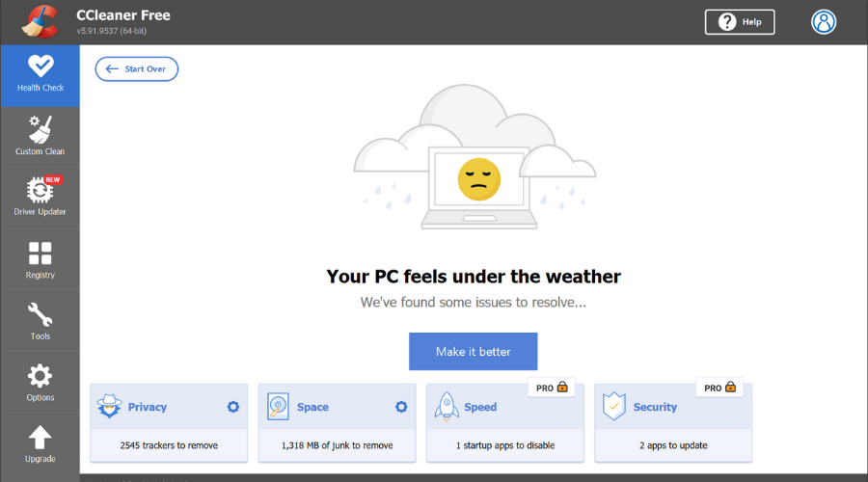
Task: Select the Privacy trackers card
Action: coord(169,423)
